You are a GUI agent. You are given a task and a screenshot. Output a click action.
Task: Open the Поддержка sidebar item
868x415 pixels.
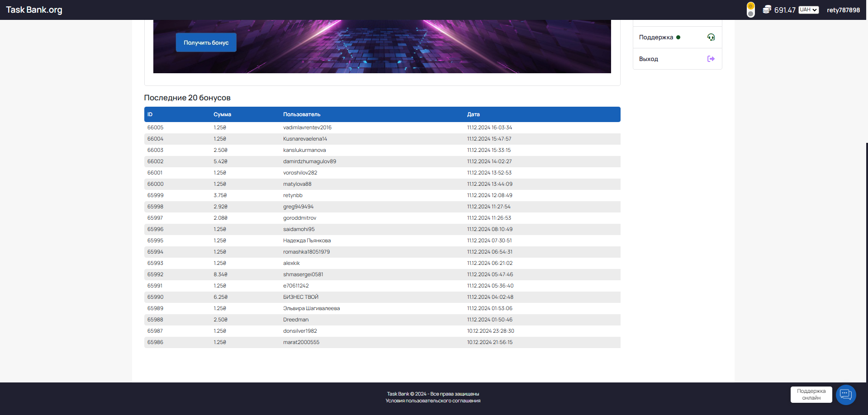677,37
